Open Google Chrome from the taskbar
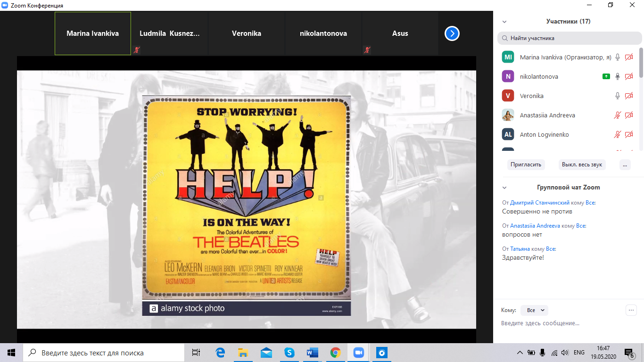 point(336,353)
